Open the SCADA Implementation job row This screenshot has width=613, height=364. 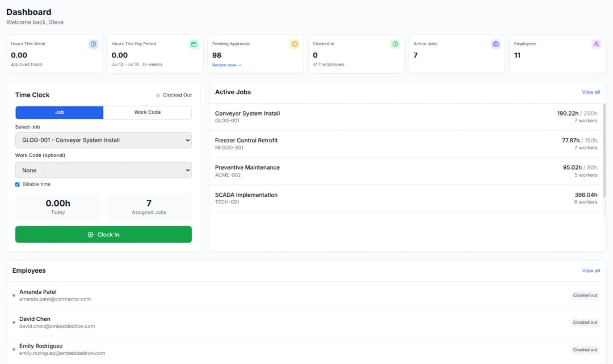pyautogui.click(x=406, y=198)
